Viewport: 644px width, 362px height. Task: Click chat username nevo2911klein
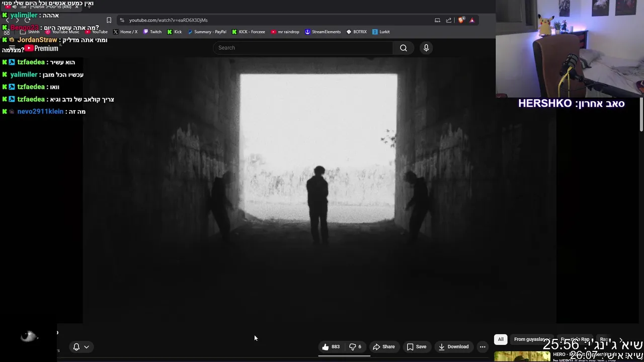[40, 112]
